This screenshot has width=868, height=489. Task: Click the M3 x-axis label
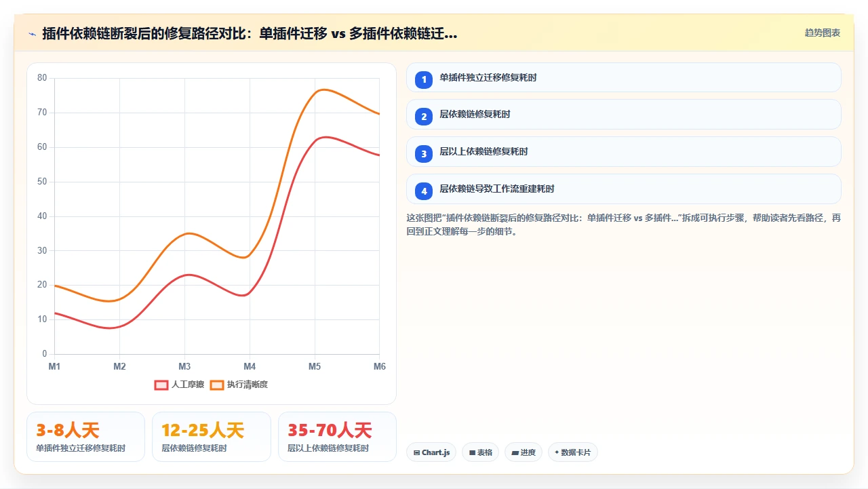184,367
